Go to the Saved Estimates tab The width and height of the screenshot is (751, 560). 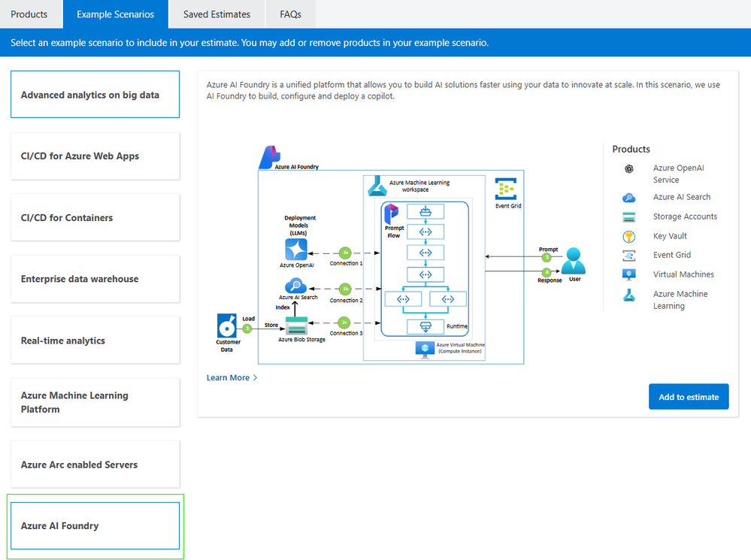217,14
